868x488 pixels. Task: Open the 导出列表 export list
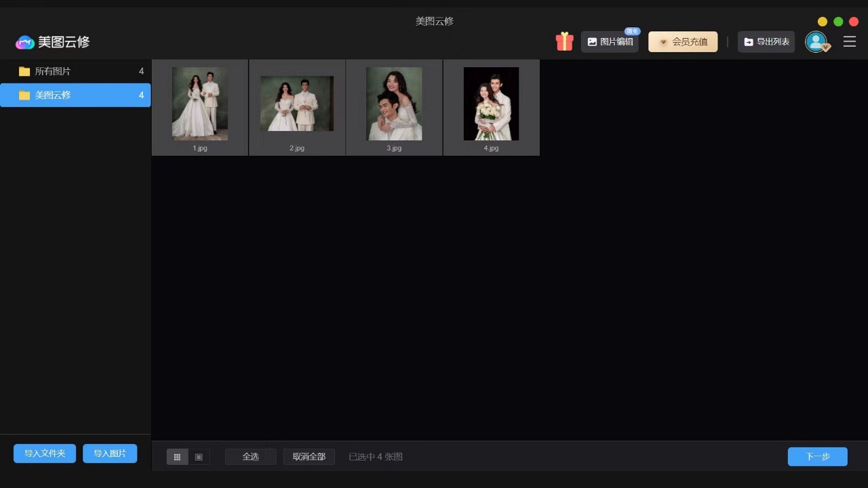(x=766, y=41)
